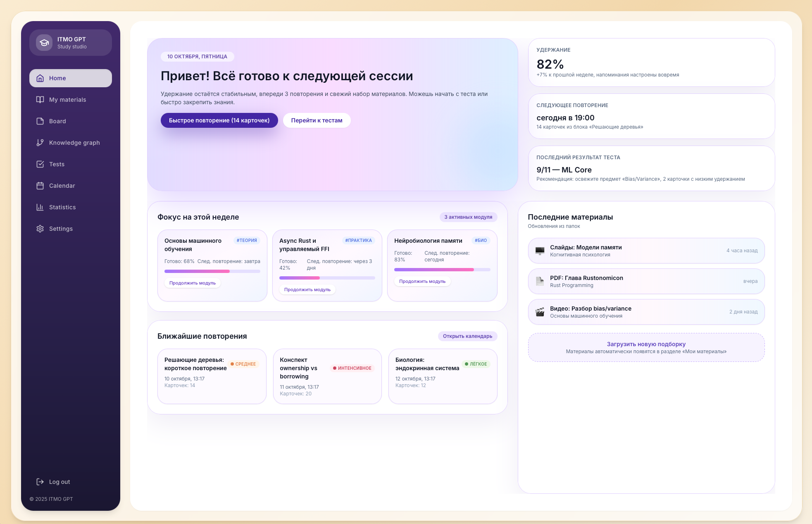Screen dimensions: 812x524
Task: Click the Calendar icon in sidebar
Action: [x=40, y=186]
